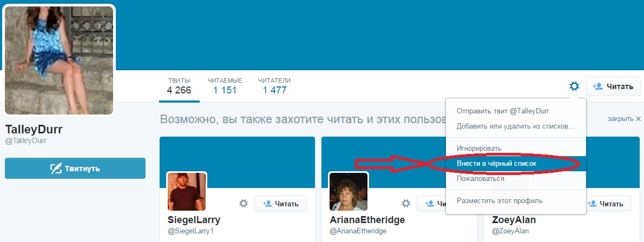
Task: Open the Читатели 1 477 tab
Action: 274,86
